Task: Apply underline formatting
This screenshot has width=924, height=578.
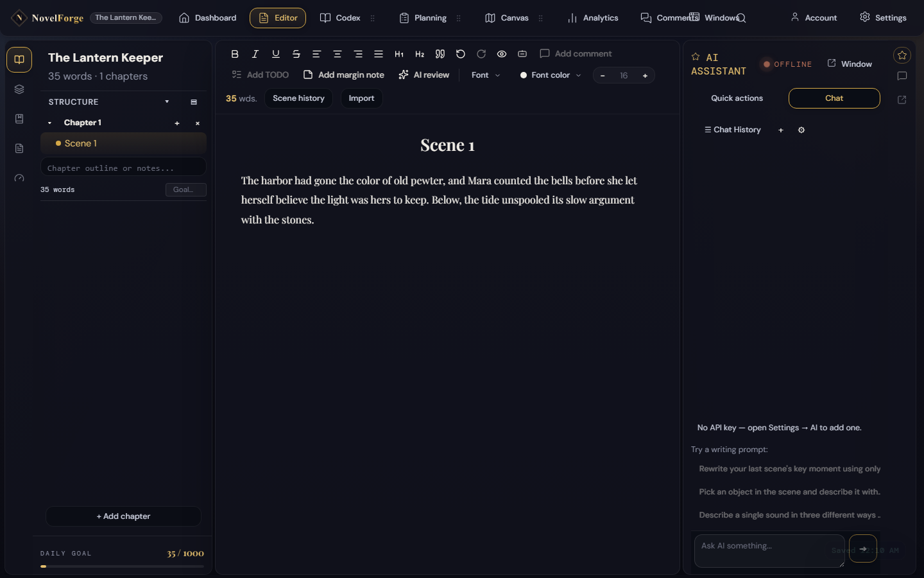Action: pyautogui.click(x=276, y=54)
